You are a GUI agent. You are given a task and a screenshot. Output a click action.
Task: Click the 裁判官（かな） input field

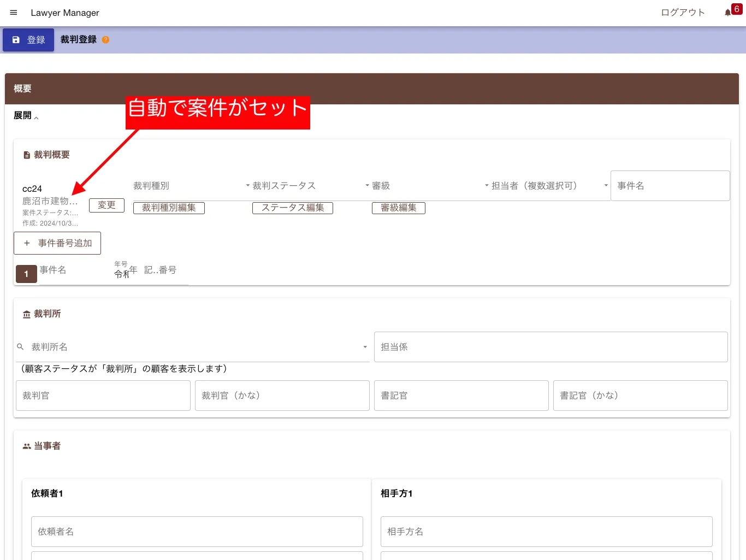[282, 396]
